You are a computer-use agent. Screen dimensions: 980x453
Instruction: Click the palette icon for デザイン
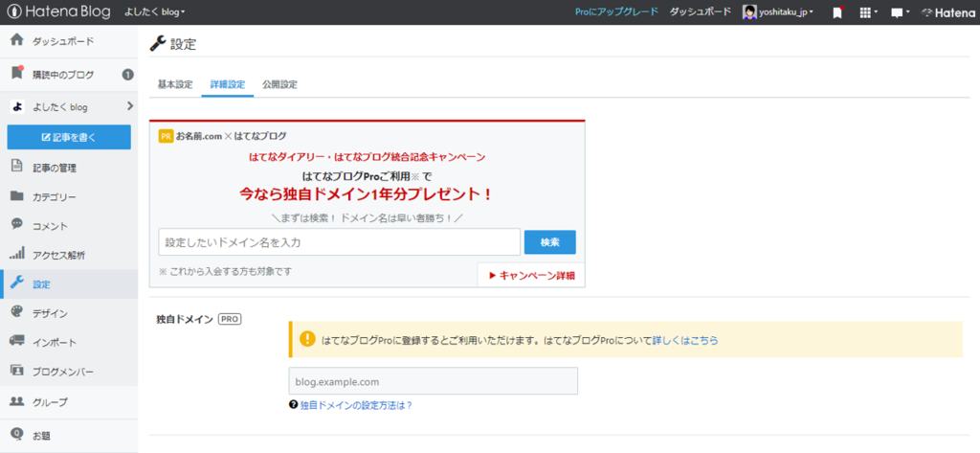coord(17,312)
